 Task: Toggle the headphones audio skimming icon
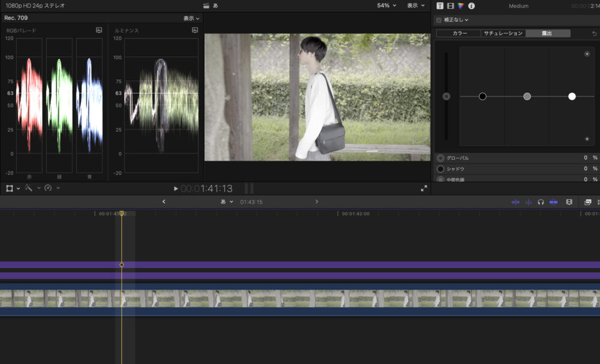(x=541, y=202)
